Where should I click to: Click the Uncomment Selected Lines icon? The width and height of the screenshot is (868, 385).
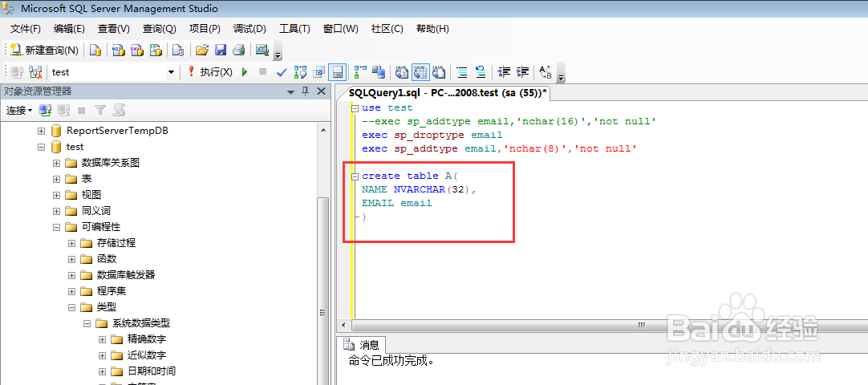pyautogui.click(x=481, y=72)
